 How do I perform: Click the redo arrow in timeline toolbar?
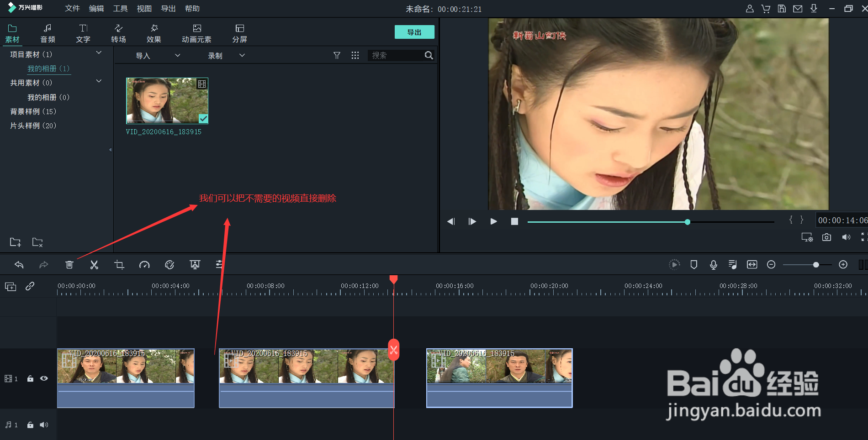43,265
